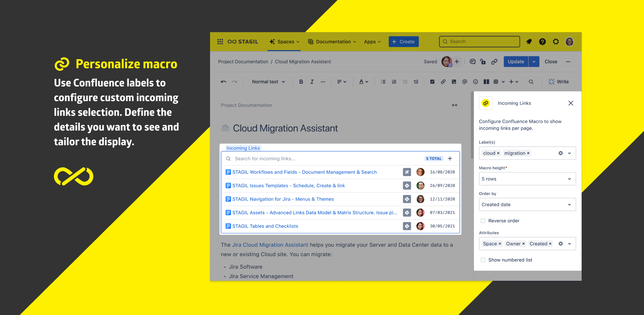Open find and replace search icon
This screenshot has height=315, width=644.
tap(531, 82)
